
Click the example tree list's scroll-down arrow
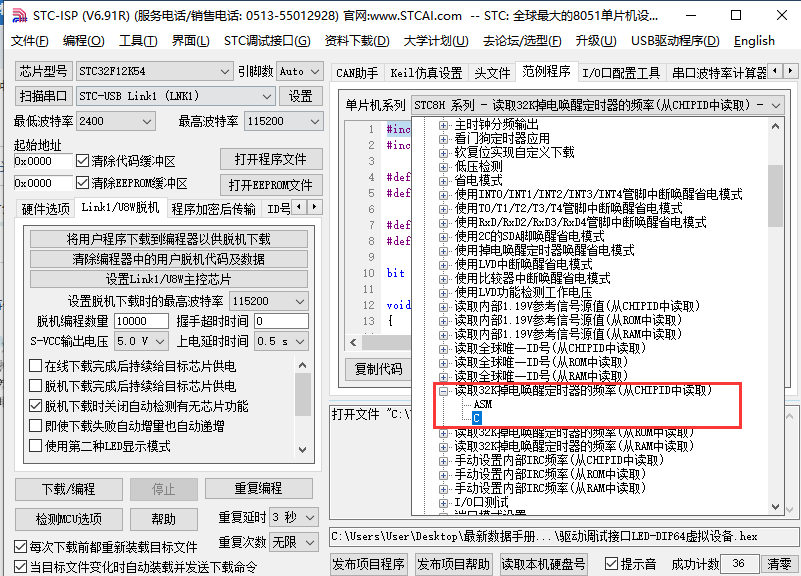click(x=775, y=507)
